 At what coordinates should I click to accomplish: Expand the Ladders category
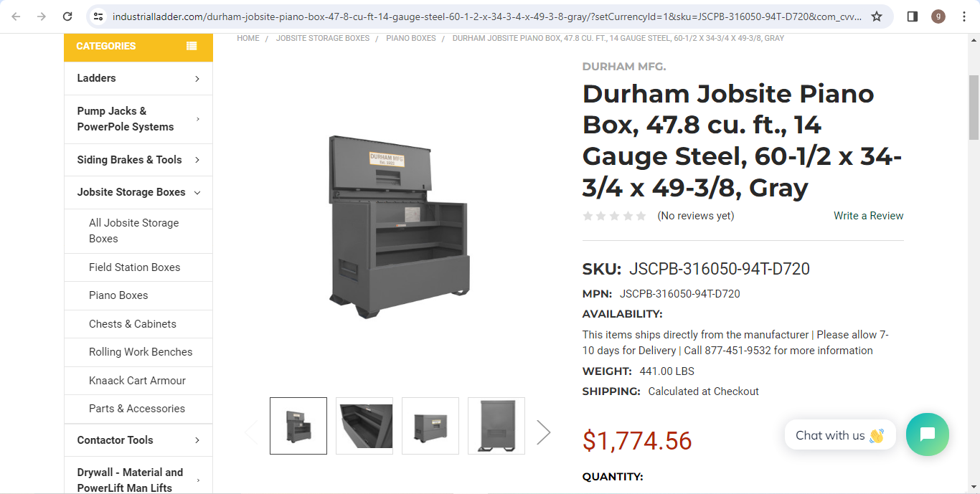[138, 78]
